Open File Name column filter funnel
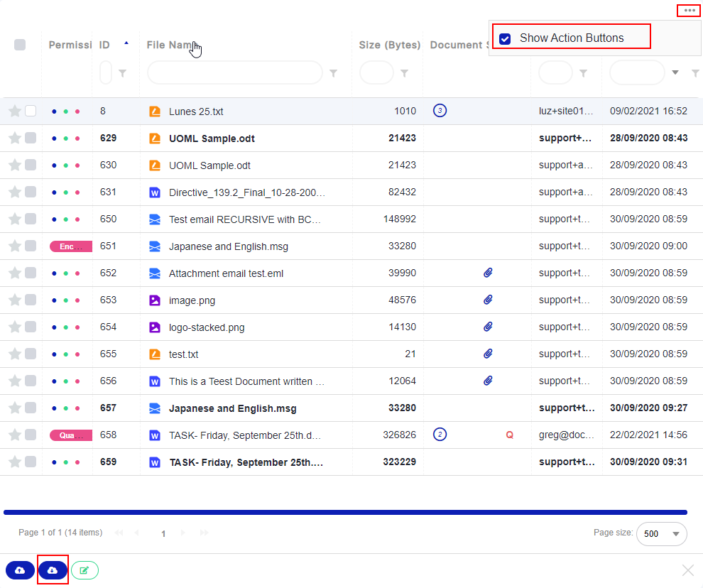 (333, 73)
